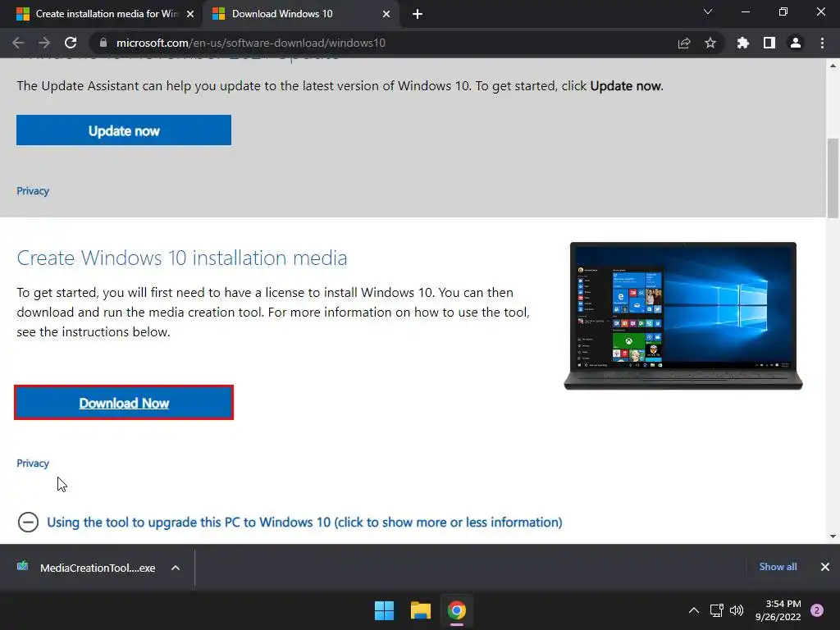The image size is (840, 630).
Task: Open the Windows Start menu
Action: [x=384, y=610]
